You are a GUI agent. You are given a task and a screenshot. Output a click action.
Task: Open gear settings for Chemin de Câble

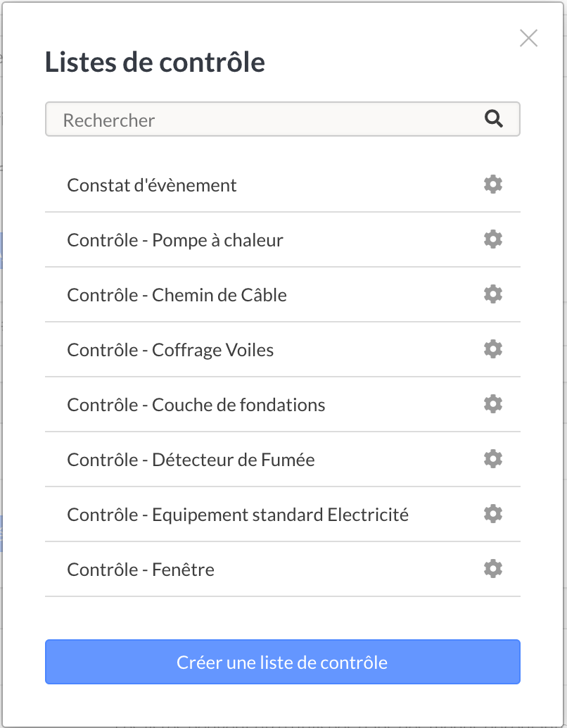(x=492, y=294)
